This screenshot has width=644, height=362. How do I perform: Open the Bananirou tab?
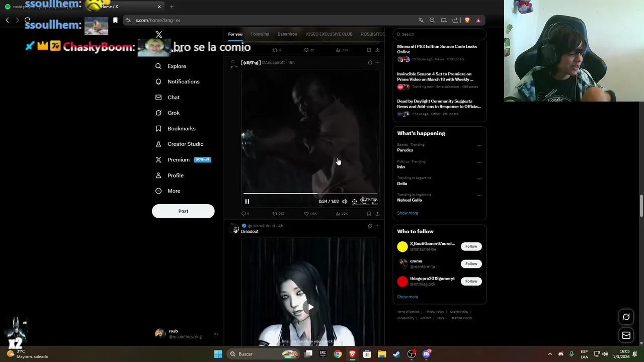(287, 34)
